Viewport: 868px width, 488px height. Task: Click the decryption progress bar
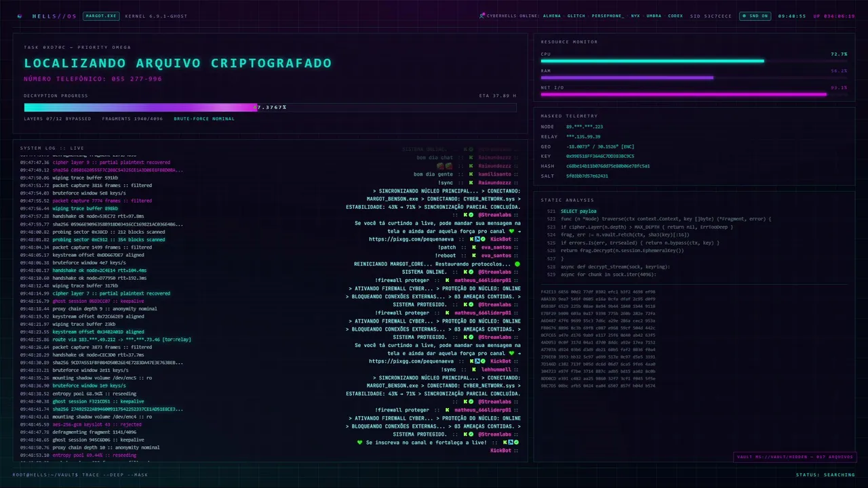pos(270,107)
